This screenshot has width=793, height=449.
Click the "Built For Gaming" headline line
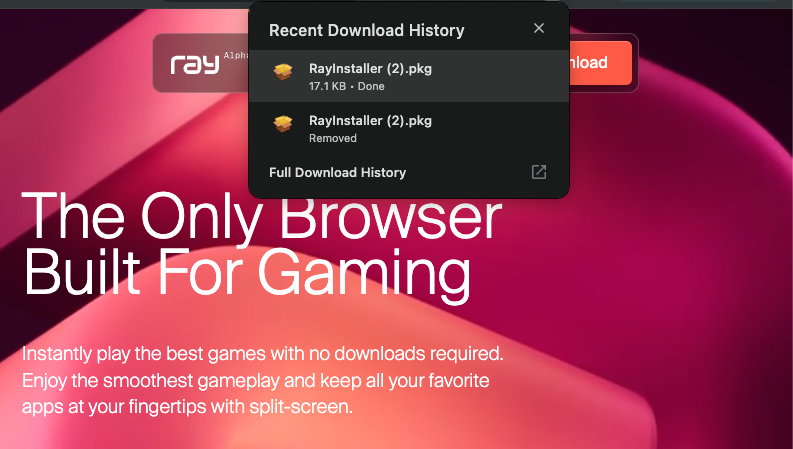[247, 273]
